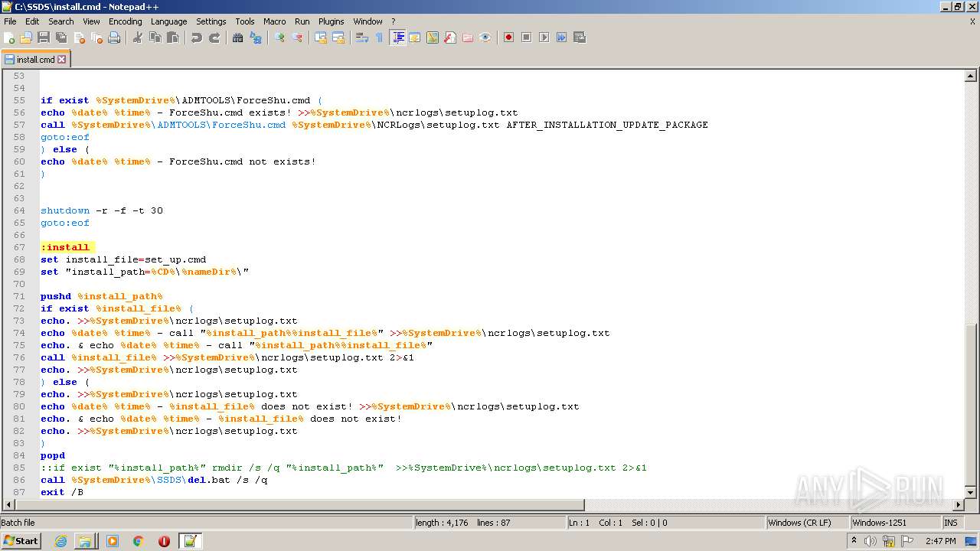Open the File menu
Screen dimensions: 980x551
(x=10, y=21)
